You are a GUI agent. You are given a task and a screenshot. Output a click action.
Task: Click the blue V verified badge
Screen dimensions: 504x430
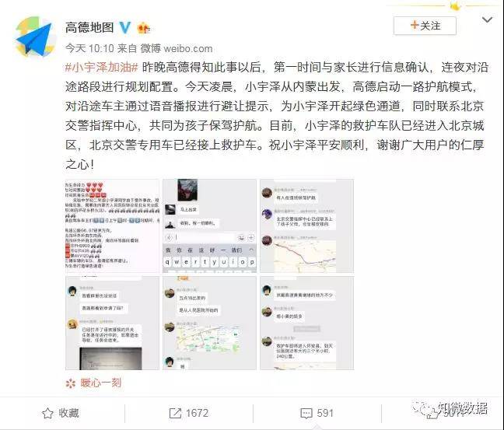click(125, 28)
